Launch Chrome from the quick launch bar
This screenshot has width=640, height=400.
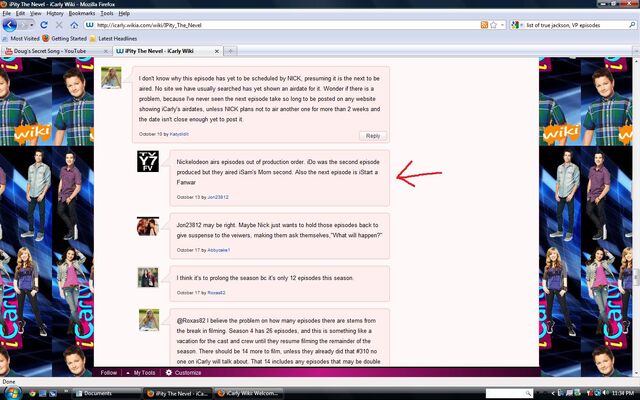[32, 393]
